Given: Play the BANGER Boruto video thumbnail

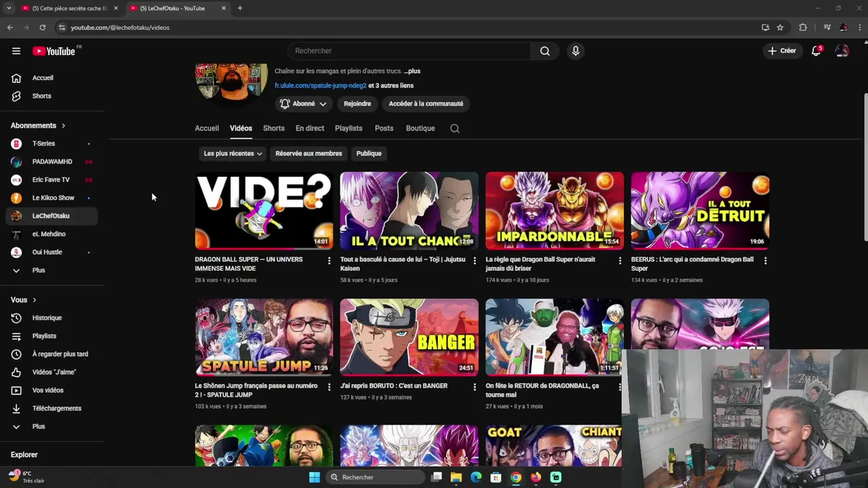Looking at the screenshot, I should 409,337.
